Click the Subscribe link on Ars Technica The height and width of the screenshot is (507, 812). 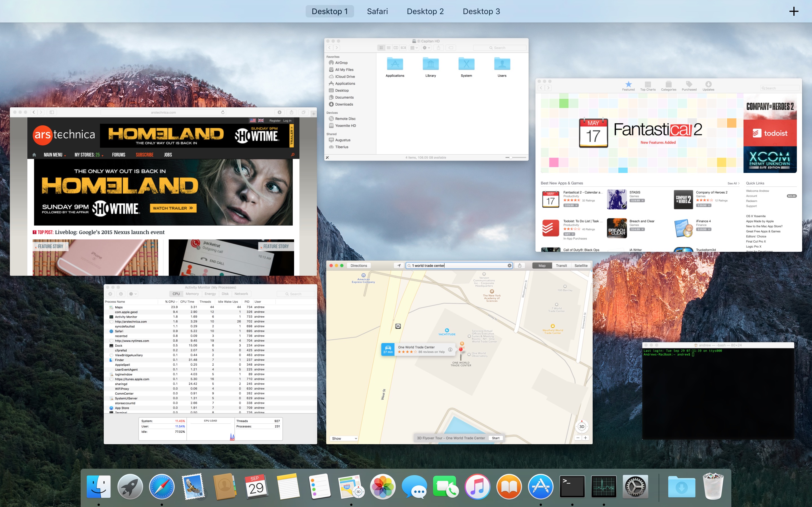click(x=145, y=155)
